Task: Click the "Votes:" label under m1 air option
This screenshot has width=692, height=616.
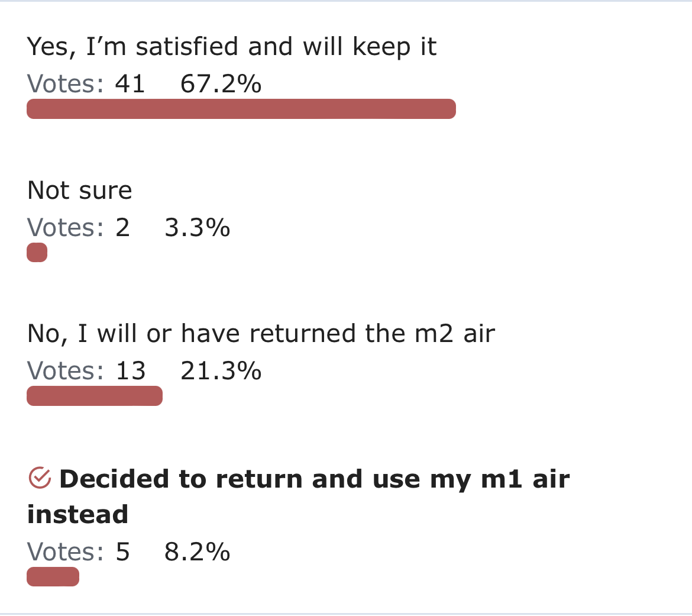Action: 66,552
